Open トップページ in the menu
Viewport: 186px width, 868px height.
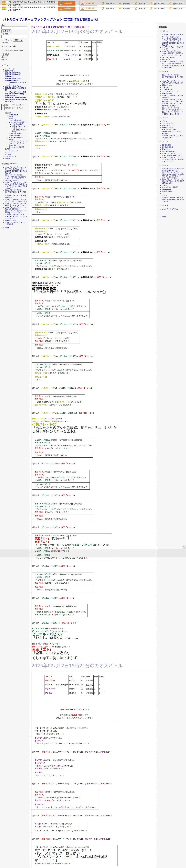pos(10,69)
